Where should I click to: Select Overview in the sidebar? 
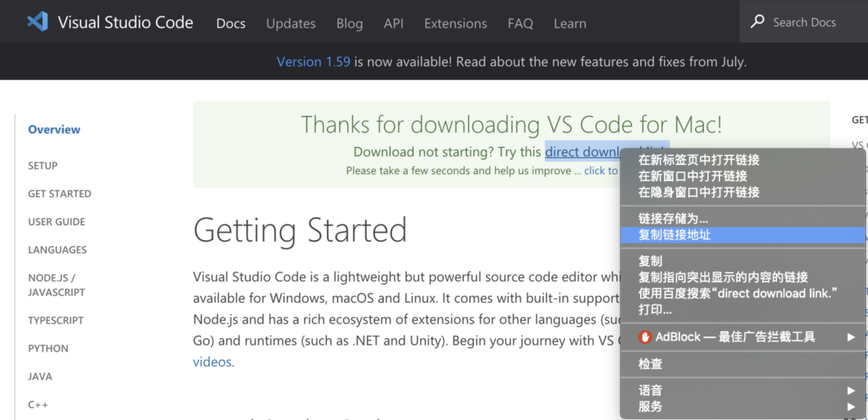[54, 129]
